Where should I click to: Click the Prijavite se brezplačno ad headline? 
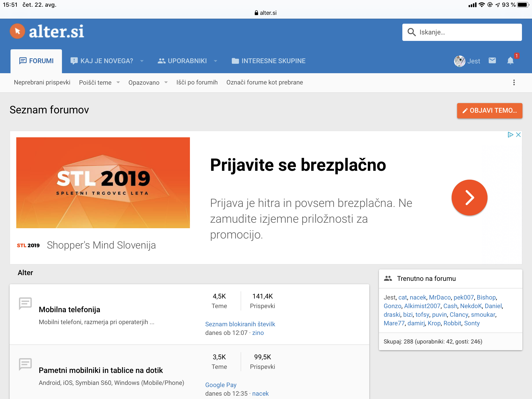coord(298,165)
